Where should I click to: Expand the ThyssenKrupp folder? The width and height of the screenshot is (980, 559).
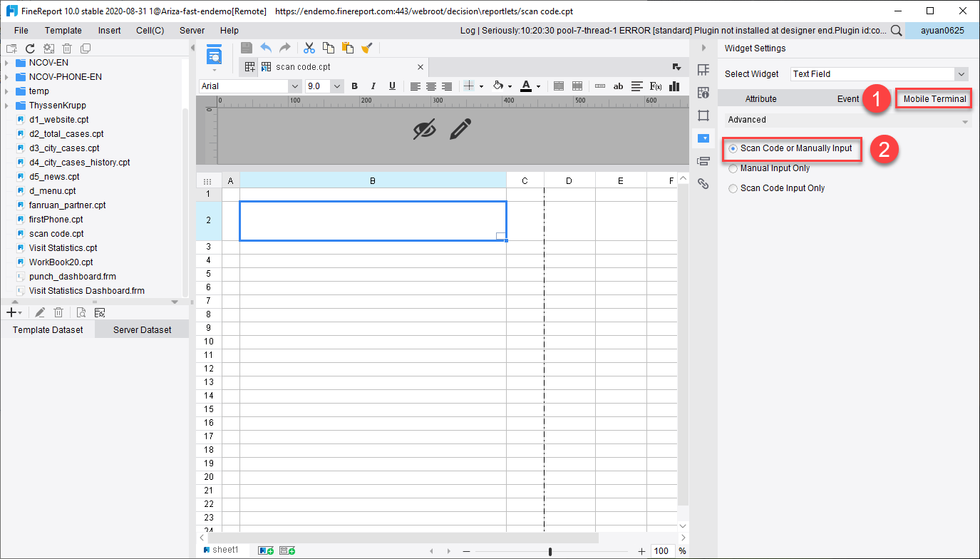click(6, 106)
